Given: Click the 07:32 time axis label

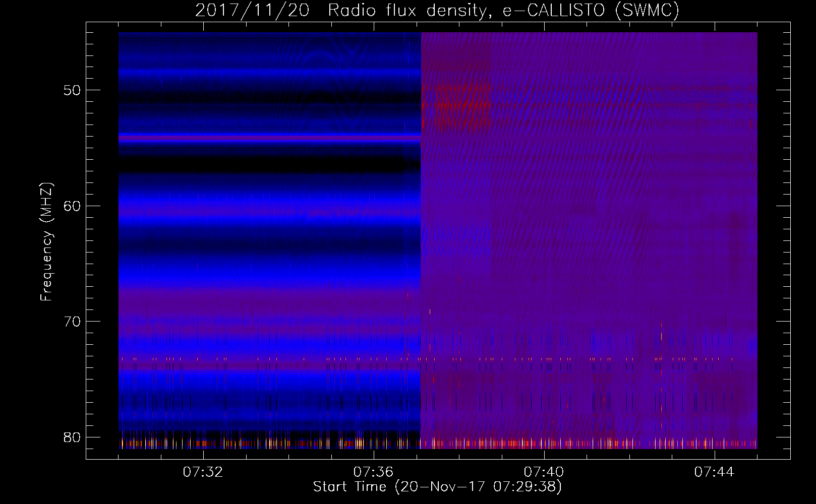Looking at the screenshot, I should (x=203, y=472).
